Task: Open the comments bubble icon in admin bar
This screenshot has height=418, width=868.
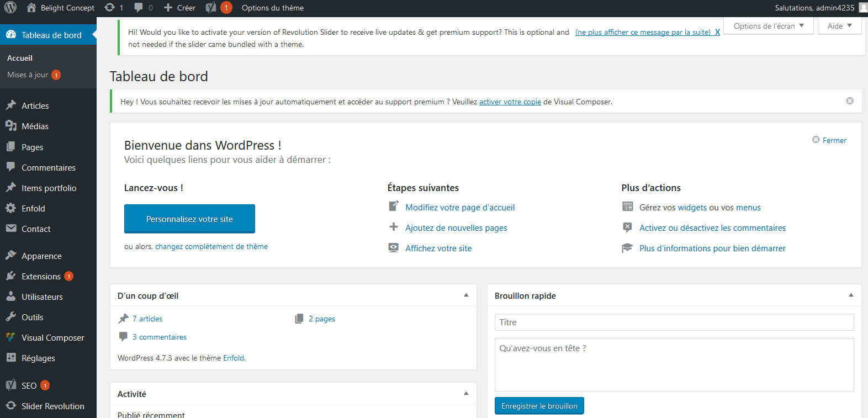Action: [139, 8]
